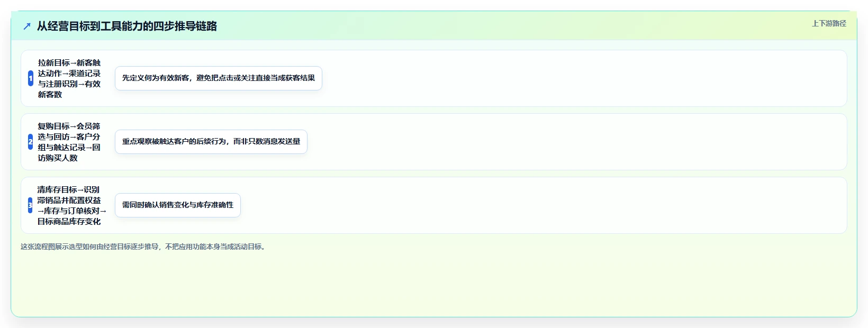868x328 pixels.
Task: Click the caption 这张流程图展示选型如何由经营目标逐步推导
Action: (144, 247)
